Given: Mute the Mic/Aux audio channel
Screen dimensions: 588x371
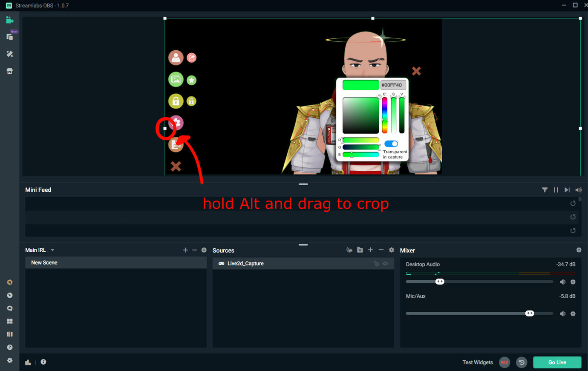Looking at the screenshot, I should 562,314.
